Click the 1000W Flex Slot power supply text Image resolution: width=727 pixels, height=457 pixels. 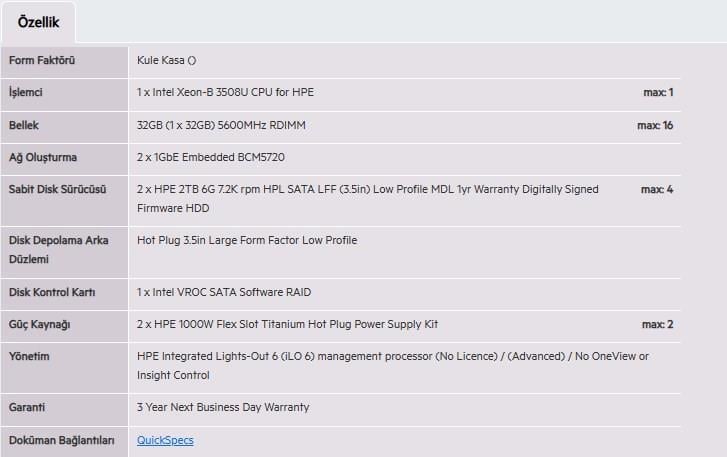pos(287,325)
